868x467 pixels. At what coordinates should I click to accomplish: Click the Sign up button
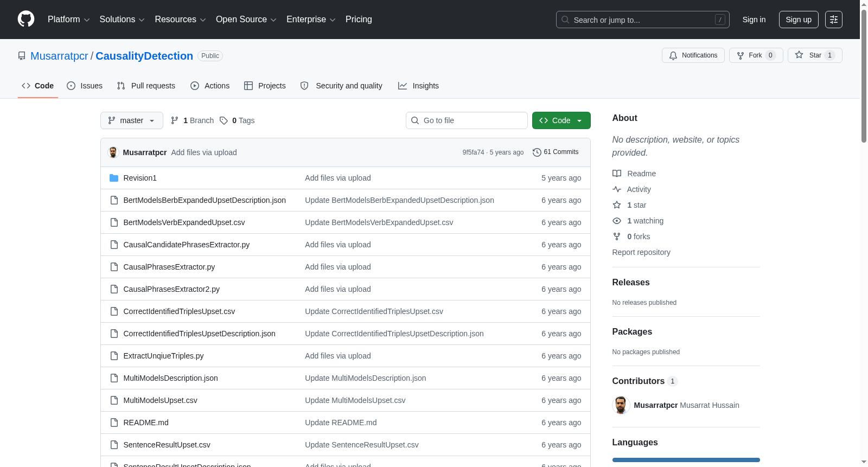tap(799, 20)
